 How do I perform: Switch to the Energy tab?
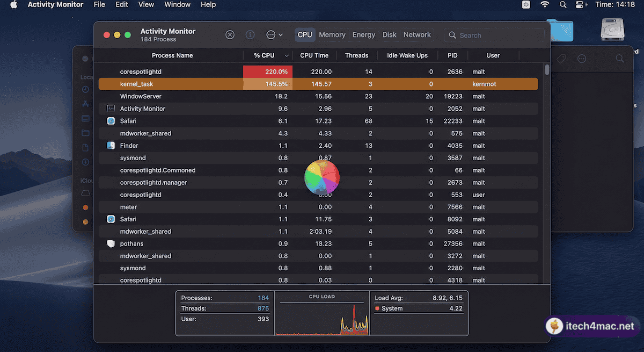[x=364, y=35]
